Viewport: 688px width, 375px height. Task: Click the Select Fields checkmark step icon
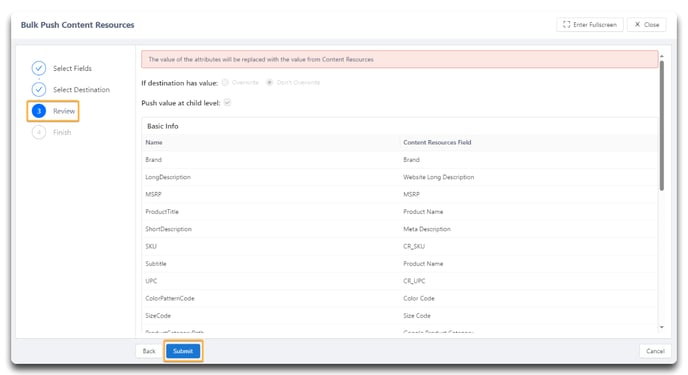(x=39, y=68)
